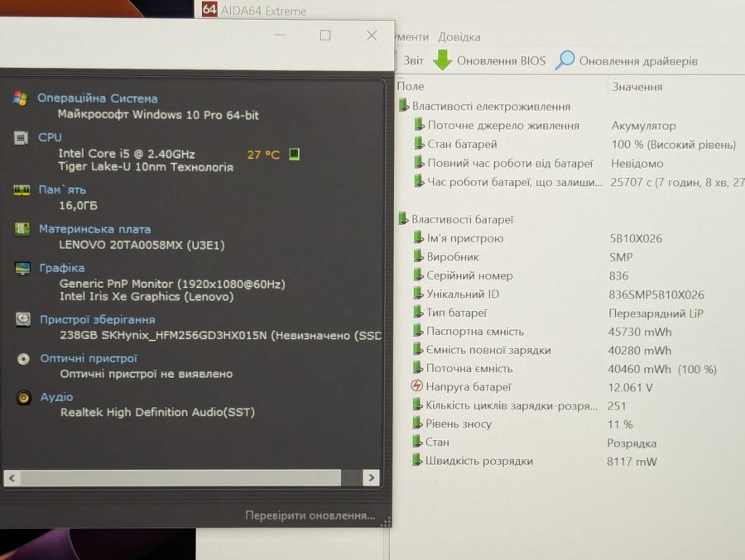Click the speaker icon beside Аудіо
The height and width of the screenshot is (560, 745).
pos(24,398)
